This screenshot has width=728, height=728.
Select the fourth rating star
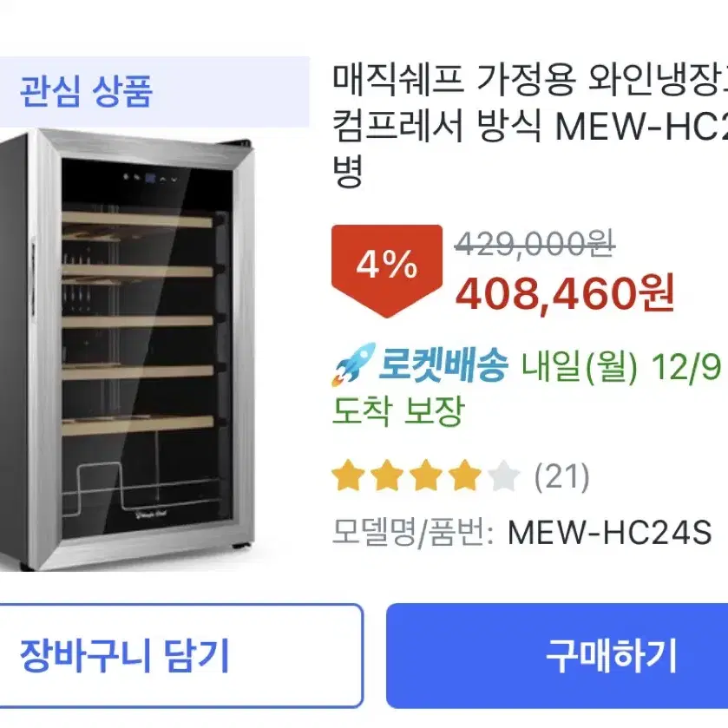click(x=465, y=475)
